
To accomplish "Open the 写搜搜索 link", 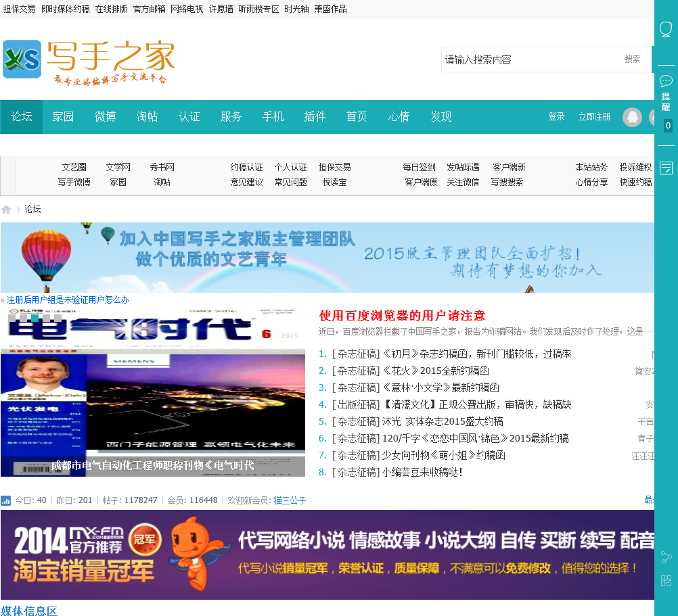I will pos(507,183).
